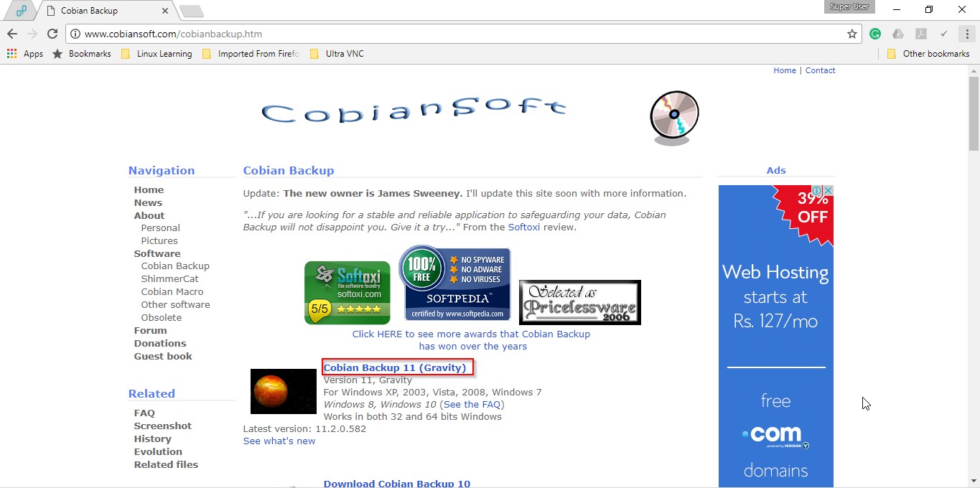Bookmark this page with star icon
Screen dimensions: 980x488
click(852, 34)
